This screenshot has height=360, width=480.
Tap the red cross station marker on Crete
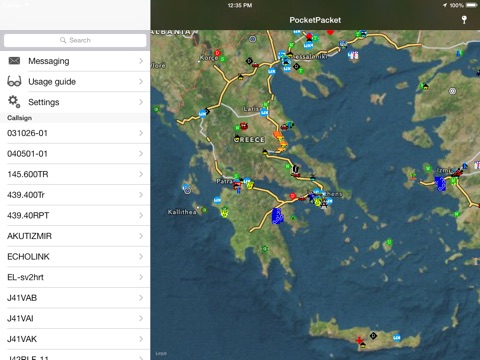click(x=359, y=340)
